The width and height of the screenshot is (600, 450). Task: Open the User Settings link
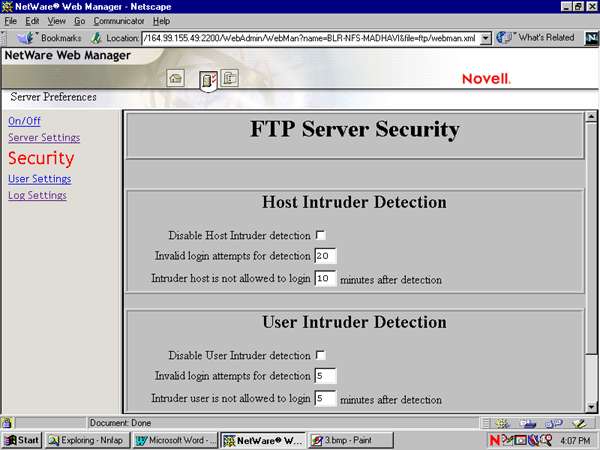click(x=40, y=179)
